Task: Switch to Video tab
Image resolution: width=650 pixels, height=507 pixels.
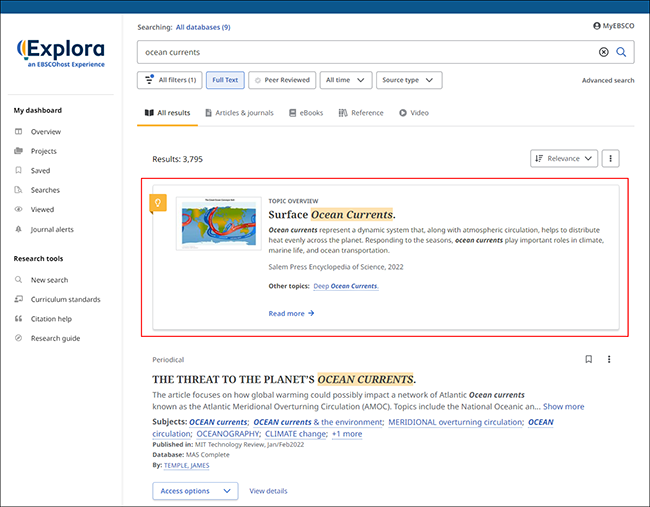Action: [x=414, y=113]
